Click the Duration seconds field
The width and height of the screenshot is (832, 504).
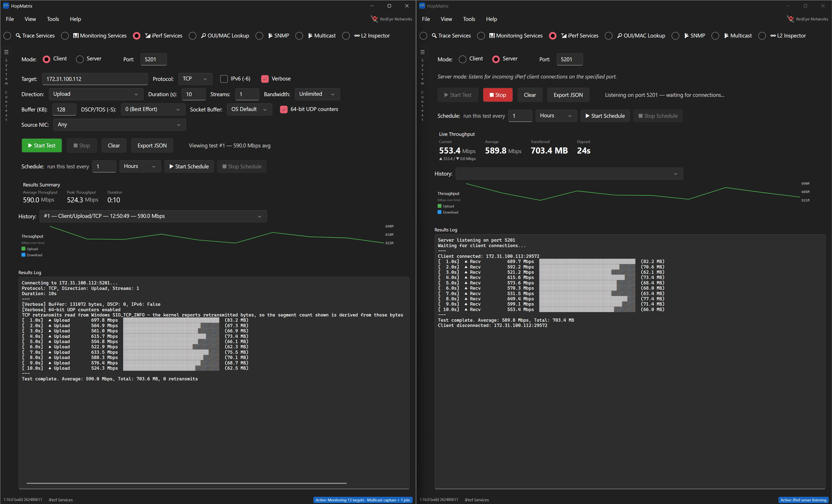pos(193,94)
